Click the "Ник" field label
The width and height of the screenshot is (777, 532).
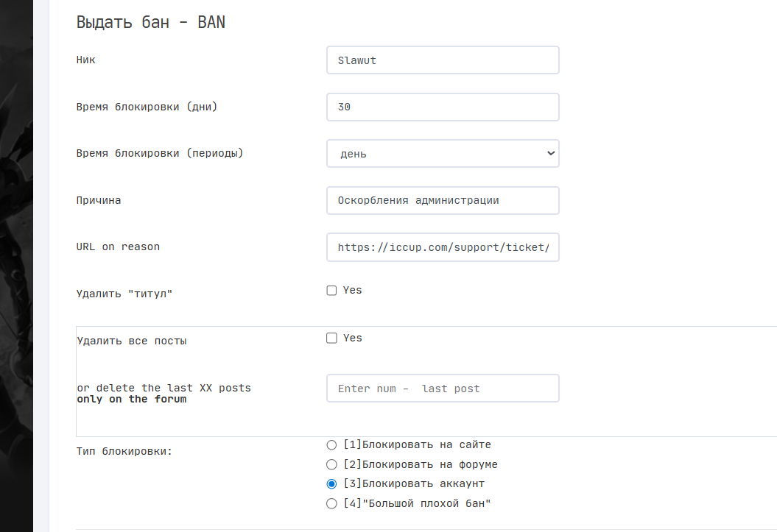tap(86, 60)
